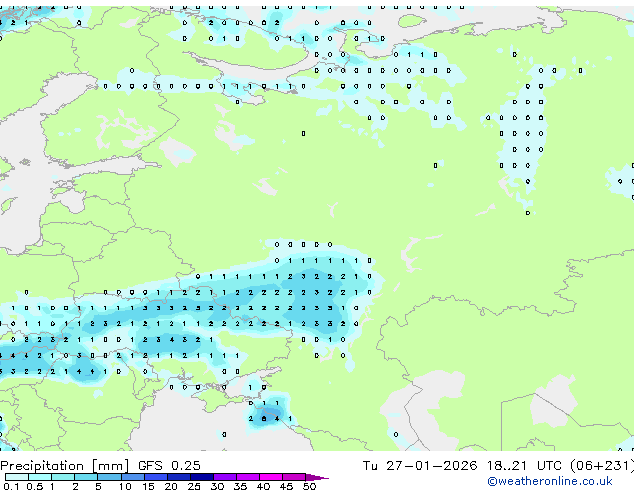Image resolution: width=634 pixels, height=490 pixels.
Task: Click the legend label '45'
Action: point(286,486)
